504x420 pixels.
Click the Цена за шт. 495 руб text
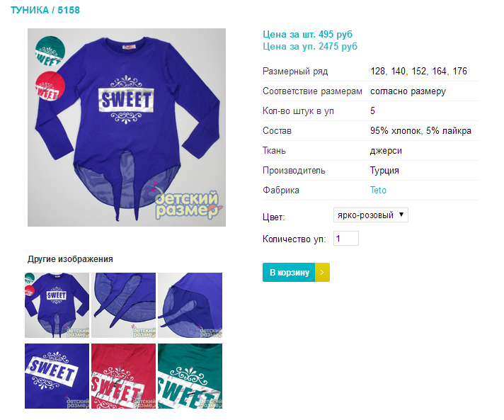click(x=308, y=34)
